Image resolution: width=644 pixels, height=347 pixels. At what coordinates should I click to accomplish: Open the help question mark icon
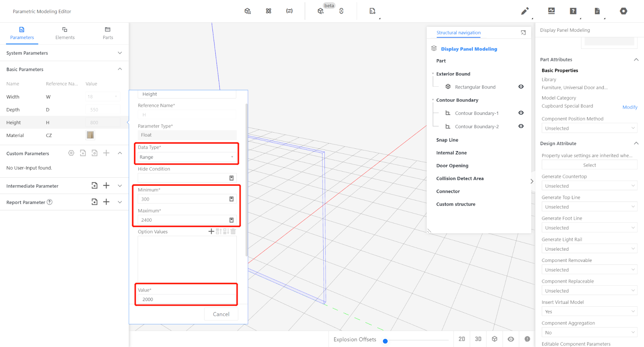(573, 11)
